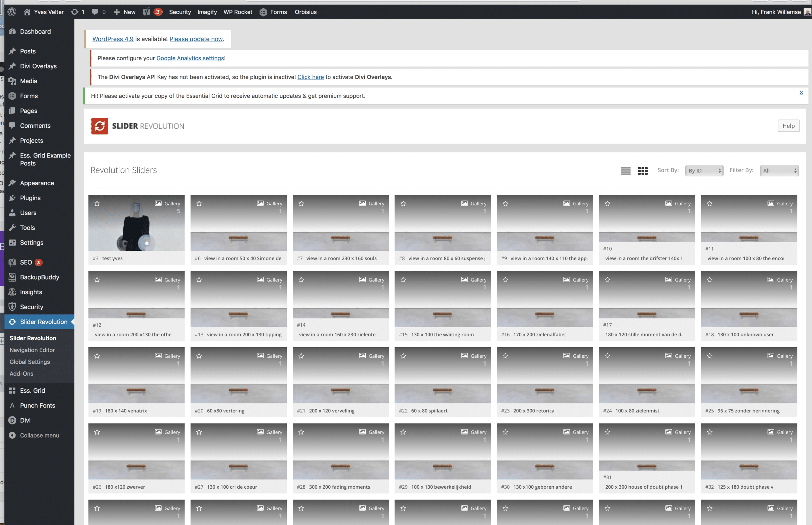Open Forms in the admin bar
This screenshot has height=525, width=812.
tap(273, 12)
